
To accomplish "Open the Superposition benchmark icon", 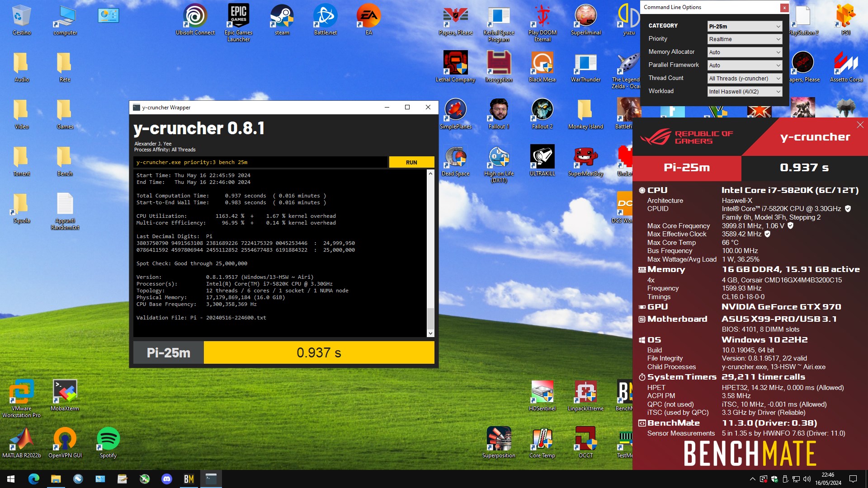I will click(x=499, y=443).
